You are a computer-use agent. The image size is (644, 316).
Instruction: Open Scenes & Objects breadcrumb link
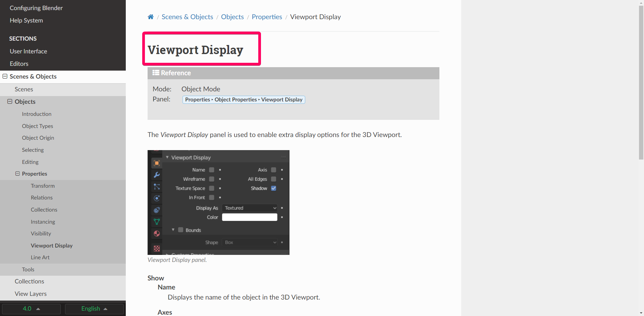tap(187, 17)
